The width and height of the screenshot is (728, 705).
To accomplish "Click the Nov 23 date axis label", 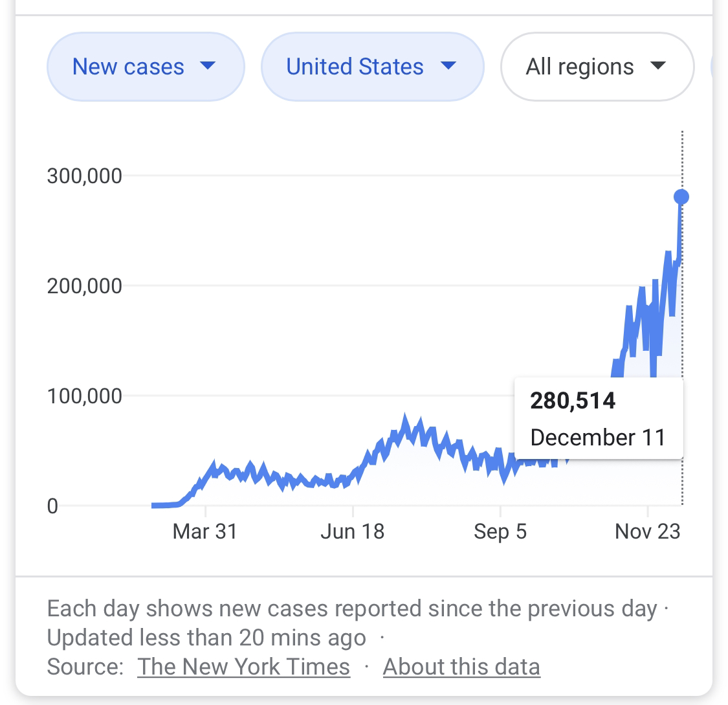I will click(x=648, y=532).
